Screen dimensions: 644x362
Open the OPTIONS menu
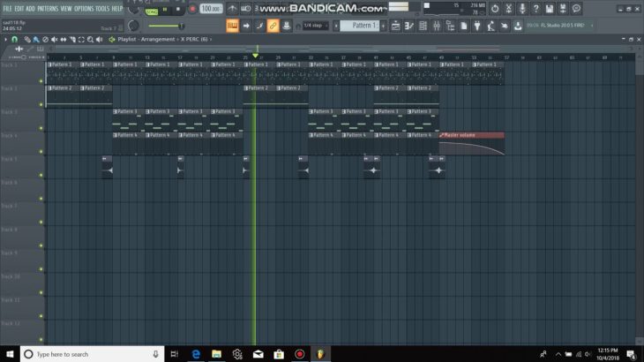tap(84, 9)
